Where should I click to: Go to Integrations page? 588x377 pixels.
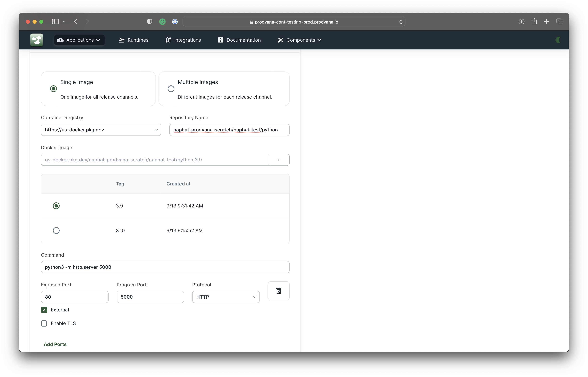pyautogui.click(x=183, y=40)
